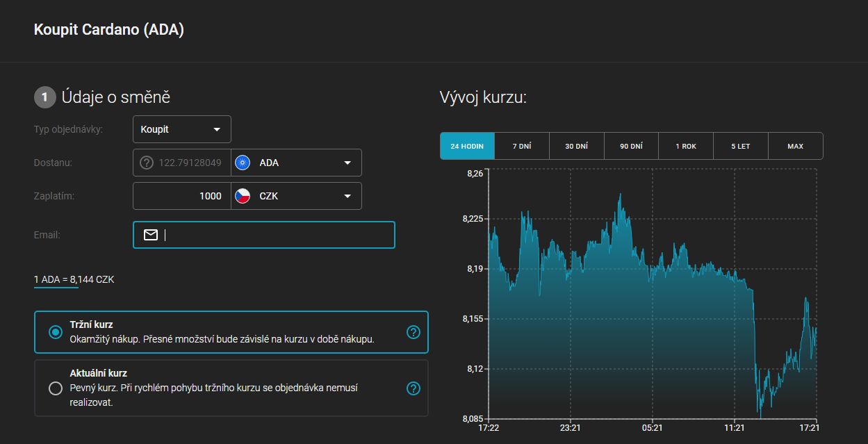Click the Typ objednávky label
Screen dimensions: 868x444
(68, 129)
